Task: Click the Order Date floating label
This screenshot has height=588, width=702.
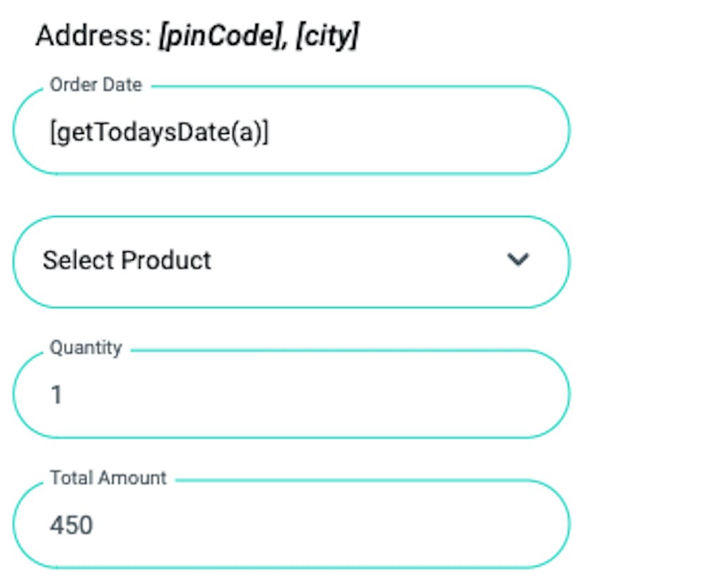Action: tap(95, 85)
